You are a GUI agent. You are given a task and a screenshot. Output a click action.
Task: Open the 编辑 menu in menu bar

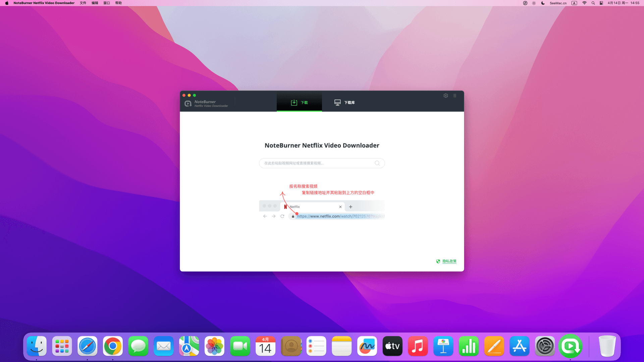[95, 3]
